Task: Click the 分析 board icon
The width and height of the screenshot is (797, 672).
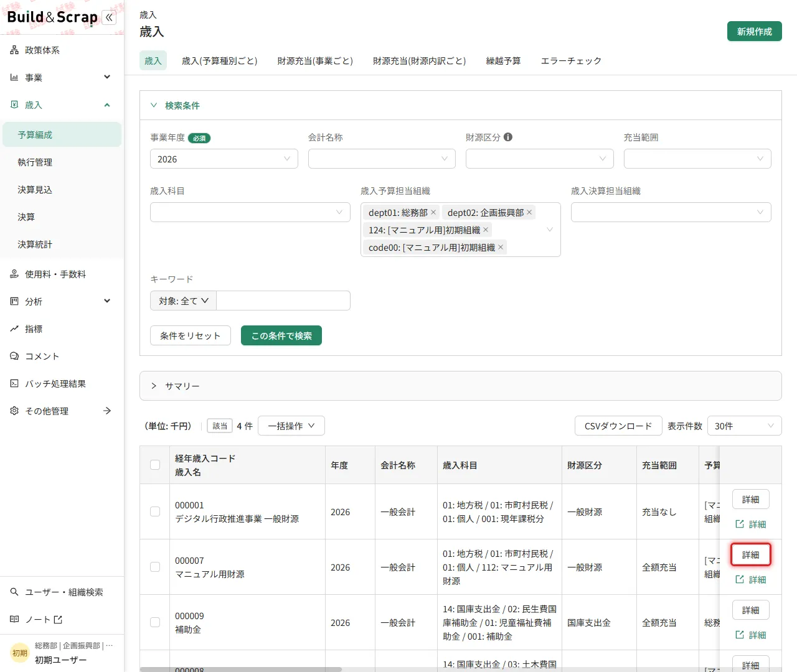Action: pos(14,302)
